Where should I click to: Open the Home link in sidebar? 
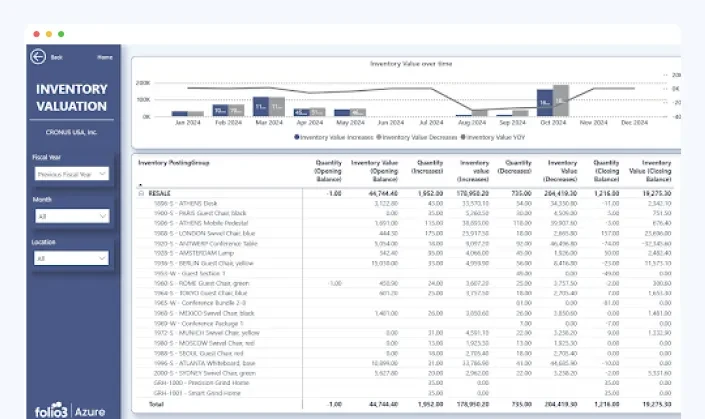105,57
